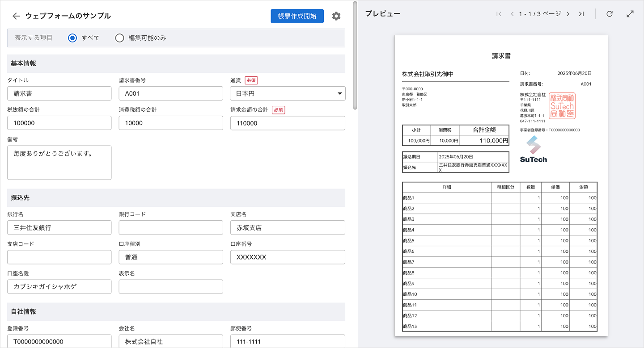Click the 口座番号 field with XXXXXXX
The image size is (644, 348).
pyautogui.click(x=288, y=257)
